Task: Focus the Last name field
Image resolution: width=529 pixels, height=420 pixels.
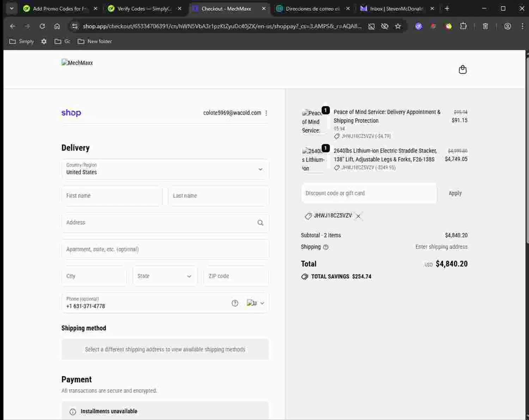Action: point(219,196)
